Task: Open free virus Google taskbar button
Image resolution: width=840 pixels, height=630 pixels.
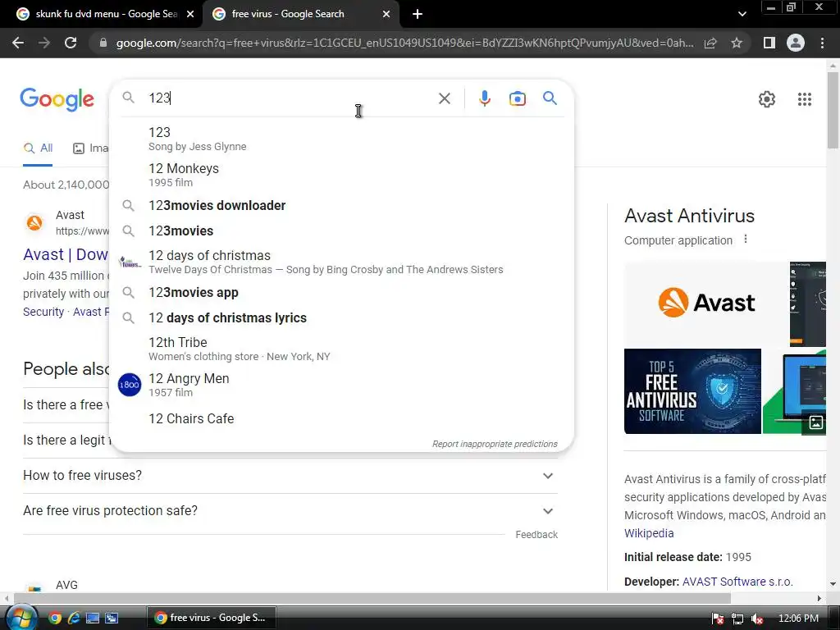Action: click(x=211, y=618)
